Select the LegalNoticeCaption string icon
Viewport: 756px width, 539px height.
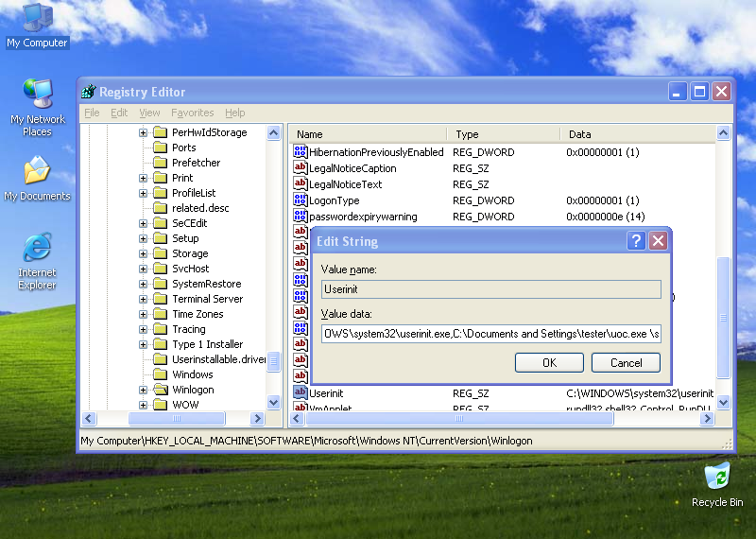(x=300, y=168)
